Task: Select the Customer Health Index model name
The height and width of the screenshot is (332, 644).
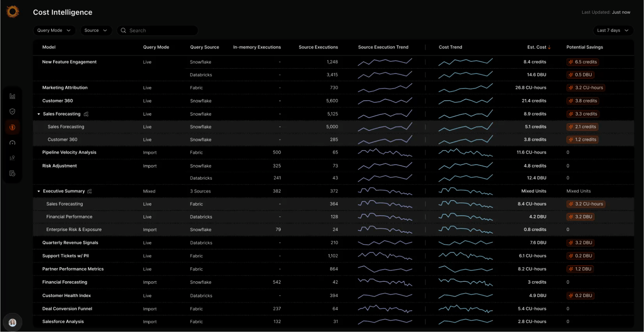Action: pos(66,296)
